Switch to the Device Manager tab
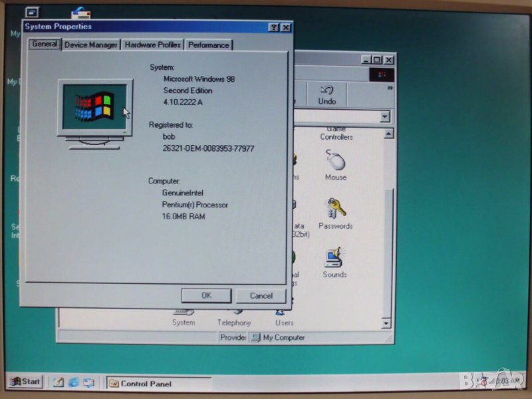The height and width of the screenshot is (399, 532). (90, 45)
